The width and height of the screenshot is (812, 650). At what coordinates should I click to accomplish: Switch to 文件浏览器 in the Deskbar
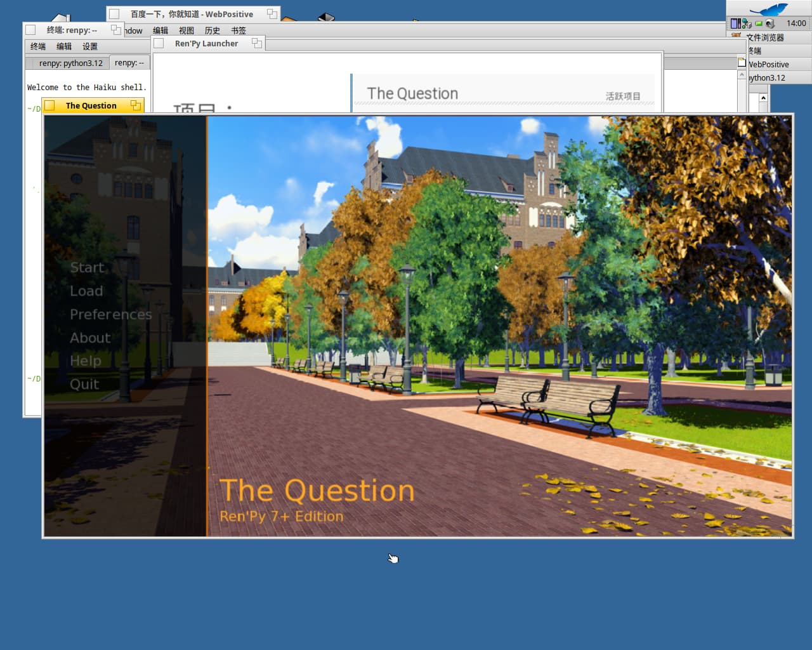[x=769, y=37]
